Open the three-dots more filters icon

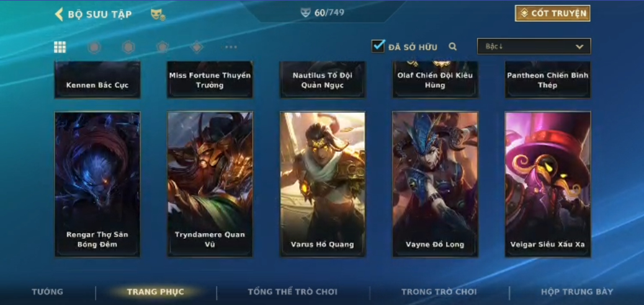(x=231, y=47)
